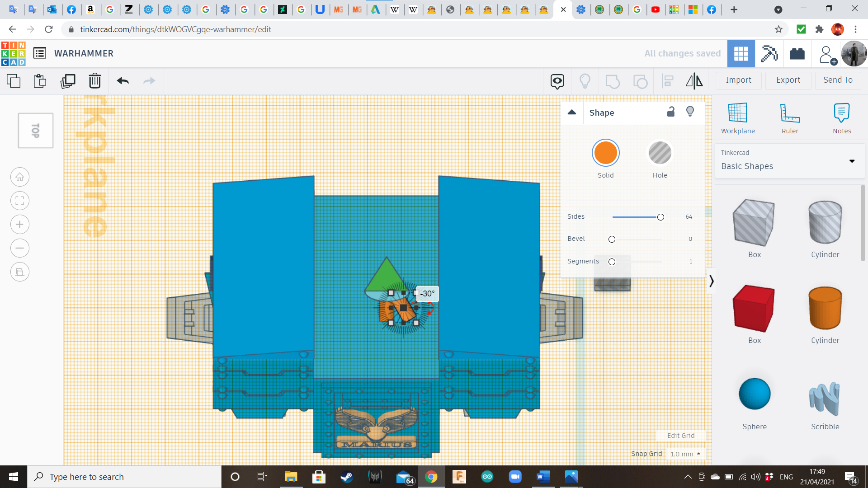Toggle the shape lock icon
Viewport: 868px width, 488px height.
(x=671, y=112)
